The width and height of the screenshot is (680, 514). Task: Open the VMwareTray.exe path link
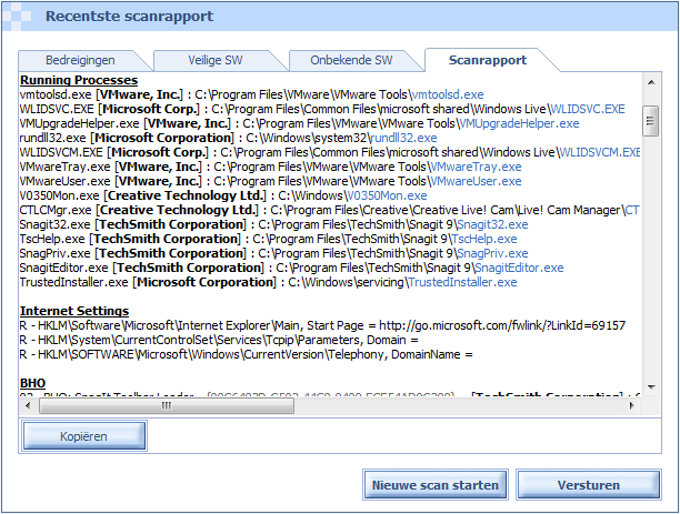476,167
